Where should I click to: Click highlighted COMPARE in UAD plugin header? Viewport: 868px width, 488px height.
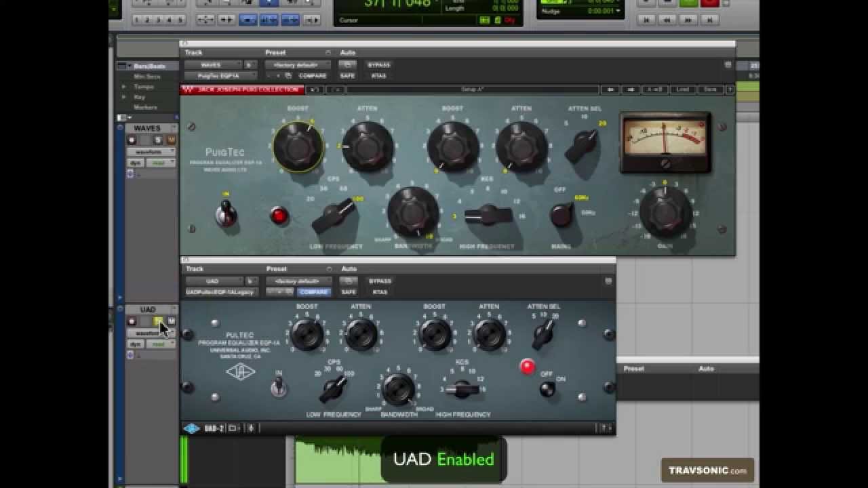coord(313,292)
